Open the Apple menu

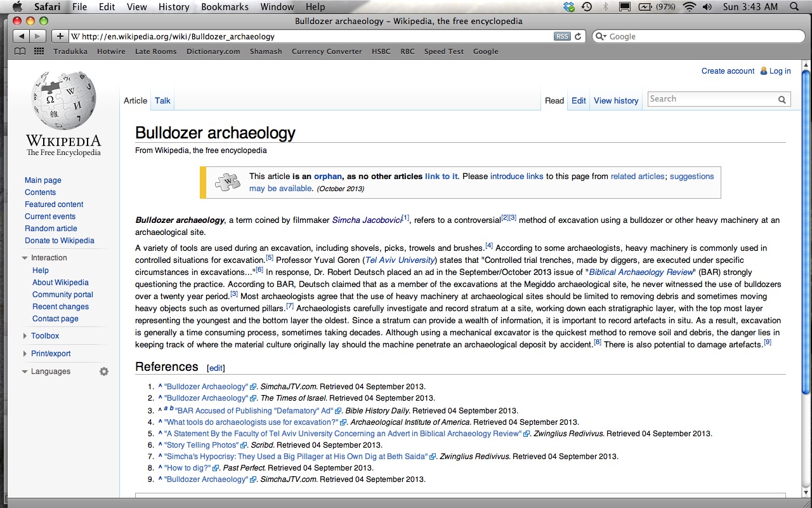tap(17, 7)
